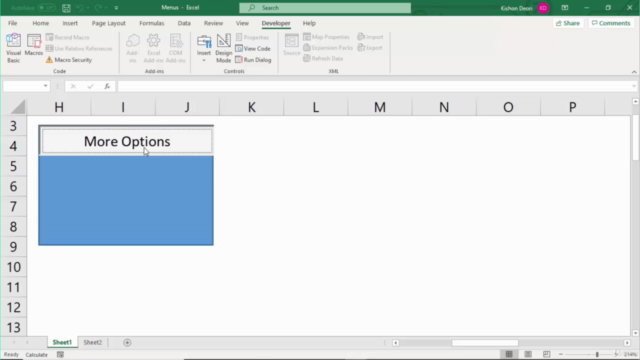Screen dimensions: 640x360
Task: Click the Insert Function fx icon
Action: [x=107, y=86]
